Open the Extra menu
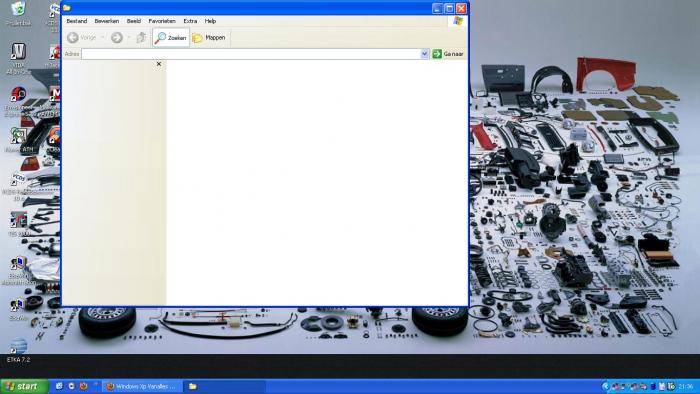 tap(190, 21)
